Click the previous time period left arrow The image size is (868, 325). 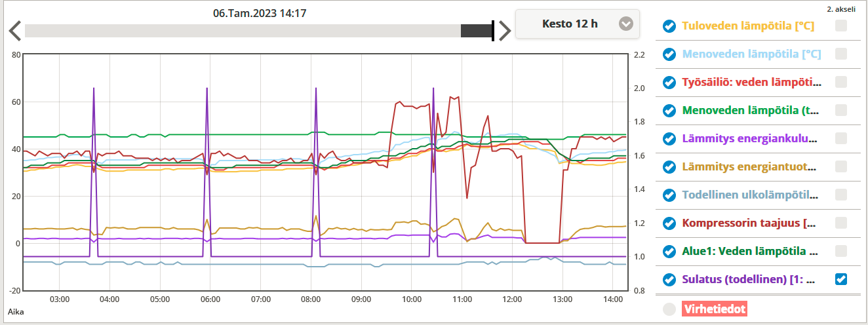pos(14,31)
